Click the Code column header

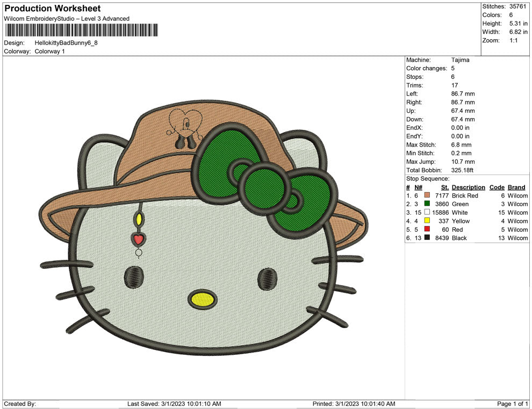point(497,187)
